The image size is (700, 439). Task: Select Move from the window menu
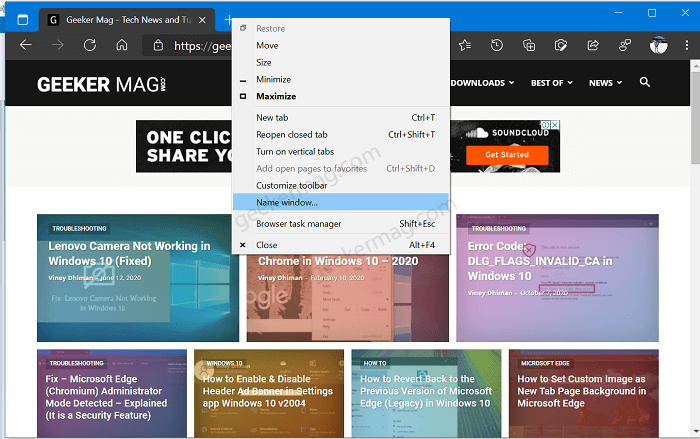[341, 46]
